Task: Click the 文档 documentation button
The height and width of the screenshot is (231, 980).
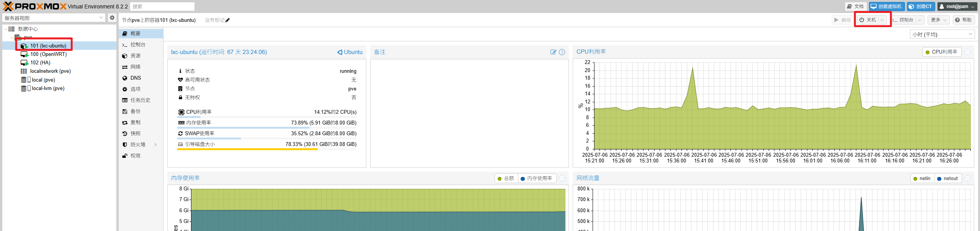Action: click(855, 7)
